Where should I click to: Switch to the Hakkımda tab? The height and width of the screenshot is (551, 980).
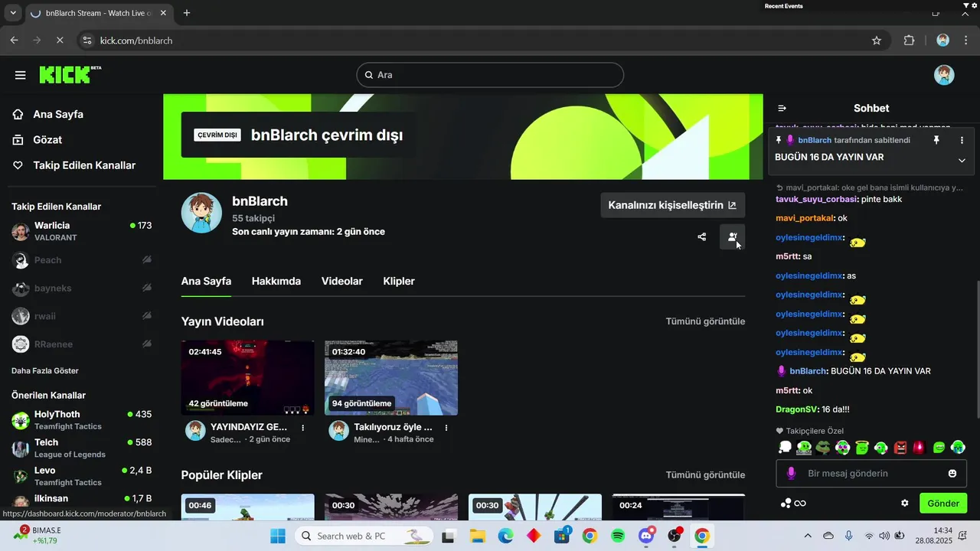click(276, 281)
